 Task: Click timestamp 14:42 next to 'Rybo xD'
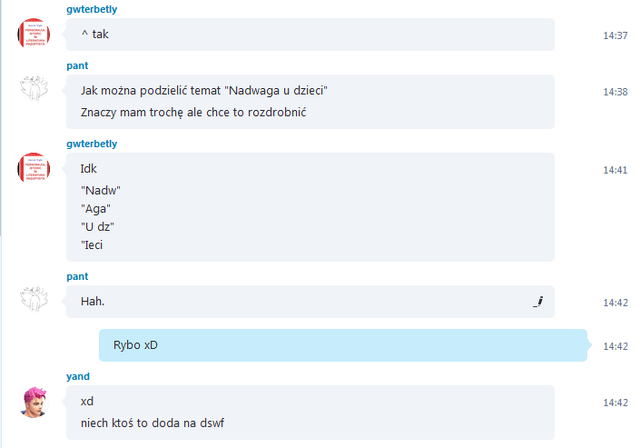[x=616, y=347]
